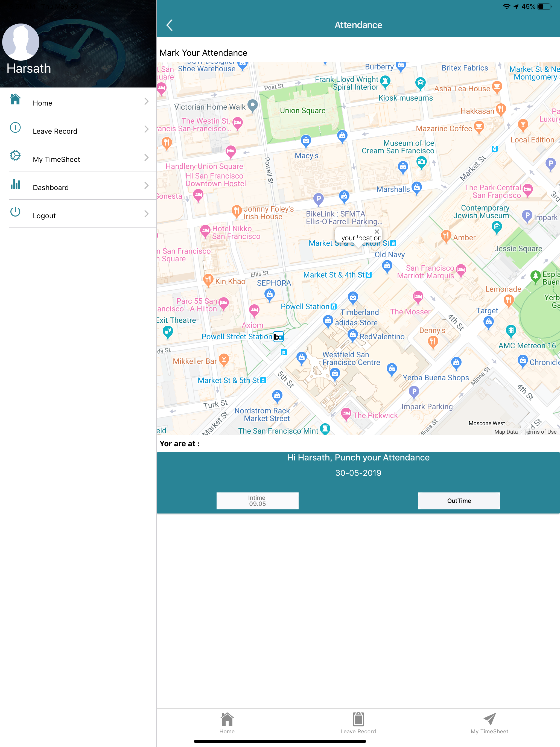This screenshot has width=560, height=747.
Task: Switch to the Leave Record bottom tab
Action: (x=358, y=723)
